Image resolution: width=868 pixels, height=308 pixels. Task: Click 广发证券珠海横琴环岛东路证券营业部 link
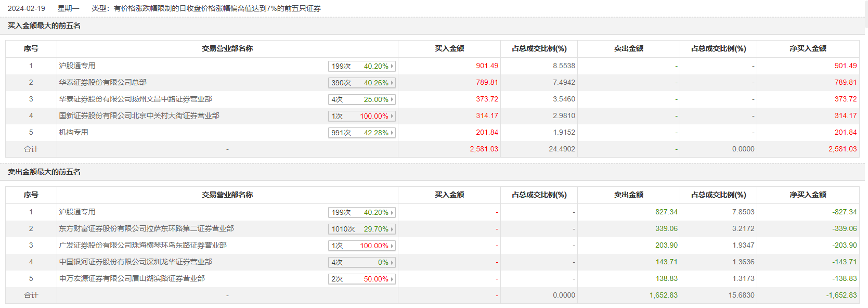[x=142, y=245]
